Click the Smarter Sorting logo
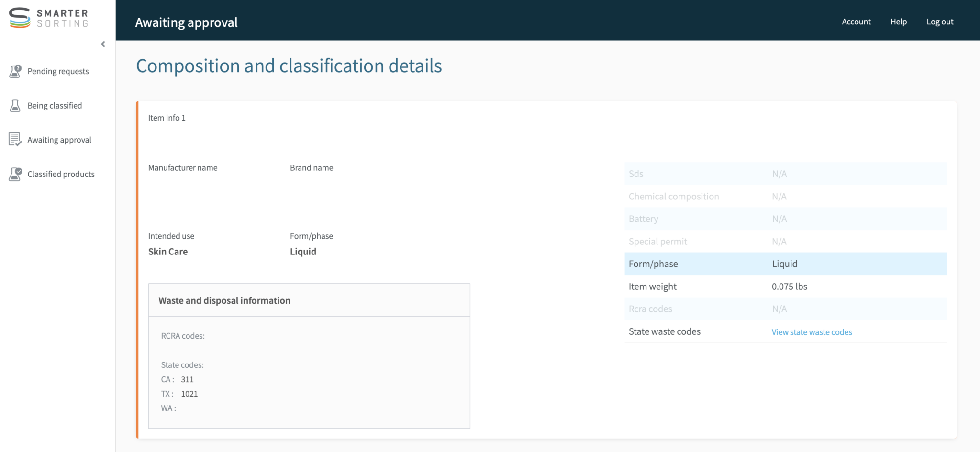The width and height of the screenshot is (980, 452). [x=48, y=18]
